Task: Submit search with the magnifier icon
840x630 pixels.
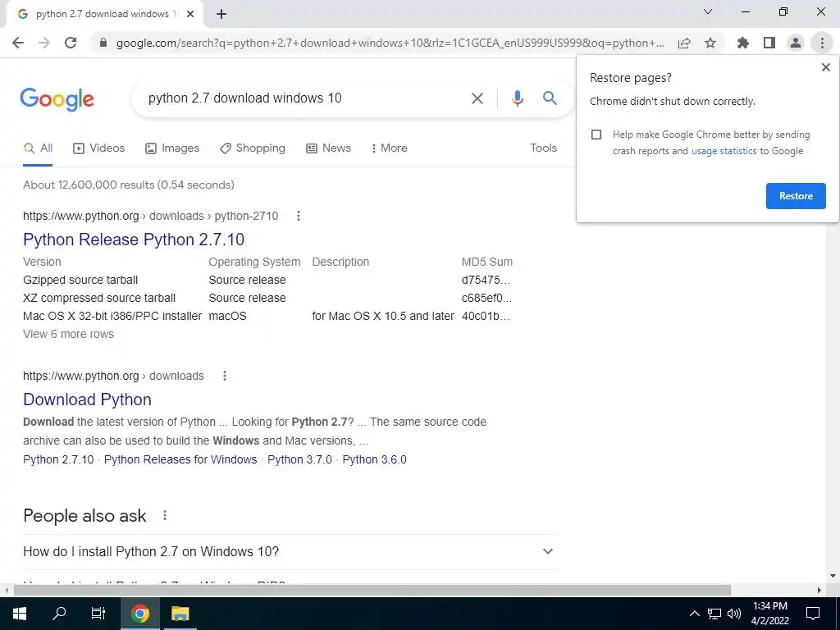Action: (x=550, y=98)
